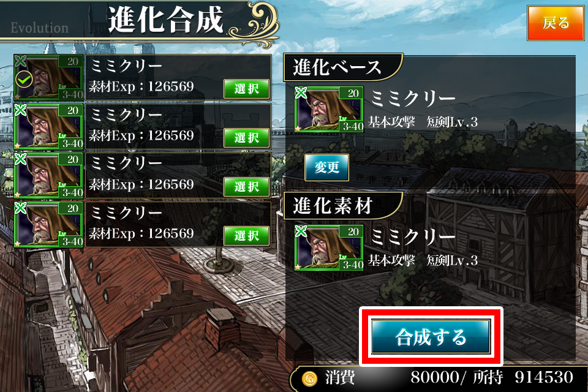Click the second ミミクリー card portrait

48,126
